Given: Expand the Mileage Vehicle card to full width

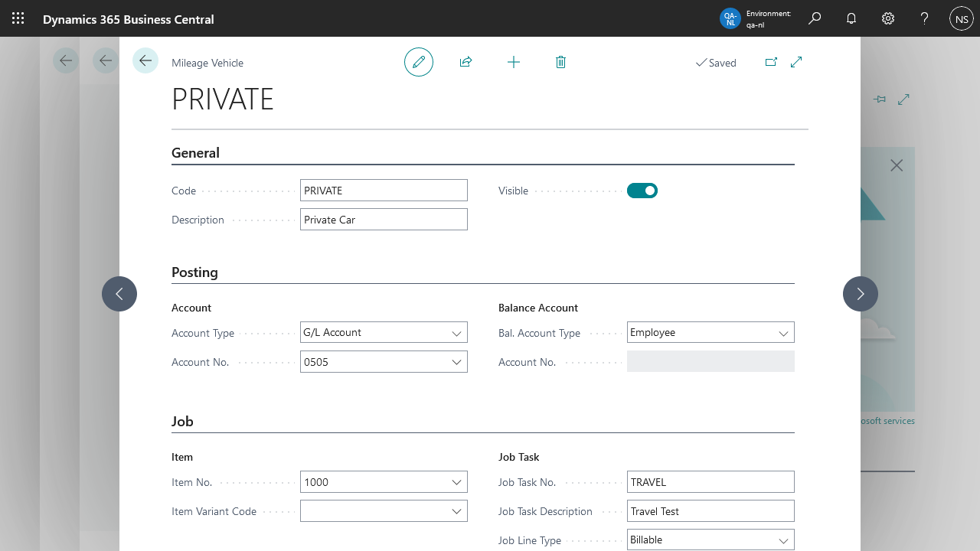Looking at the screenshot, I should coord(796,62).
